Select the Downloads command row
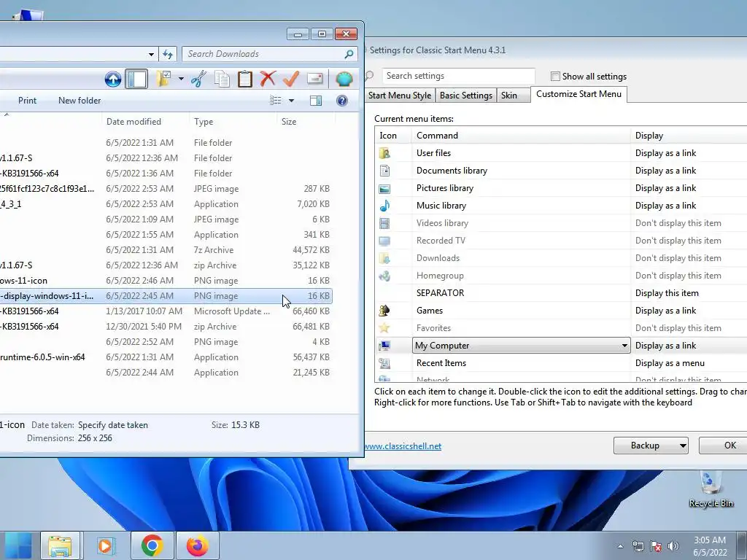747x560 pixels. pyautogui.click(x=438, y=258)
